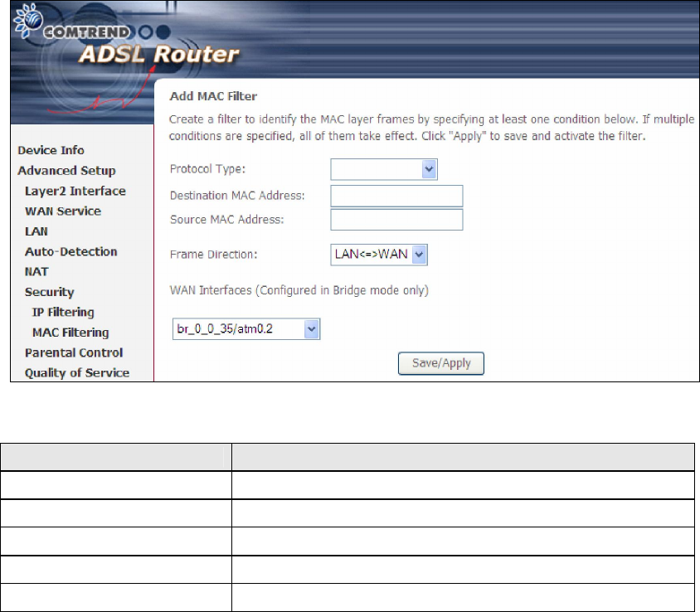The width and height of the screenshot is (700, 612).
Task: Expand the Security sidebar section
Action: pos(49,293)
